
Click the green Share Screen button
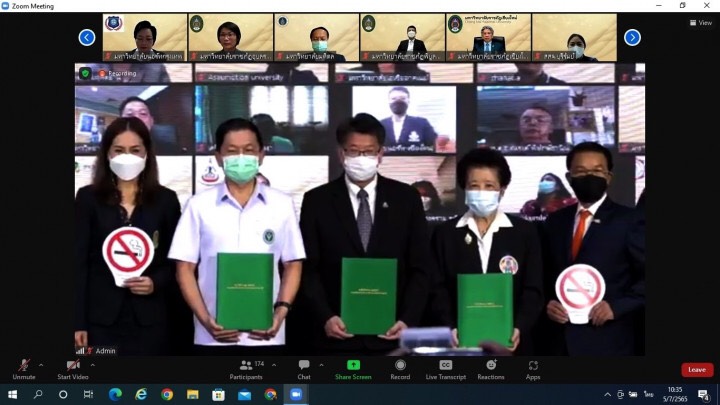[x=353, y=368]
